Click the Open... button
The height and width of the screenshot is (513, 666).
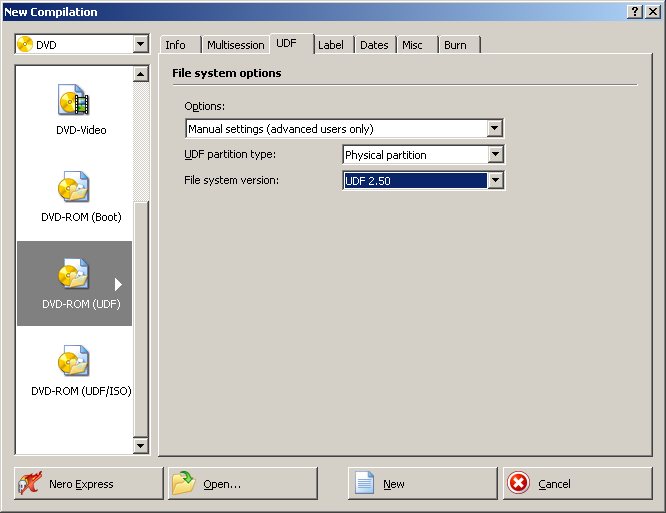click(x=243, y=483)
